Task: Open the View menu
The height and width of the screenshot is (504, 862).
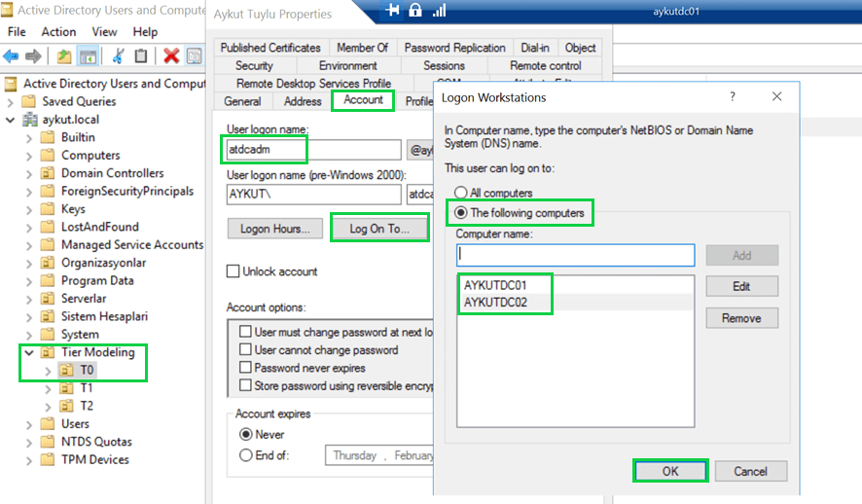Action: (104, 32)
